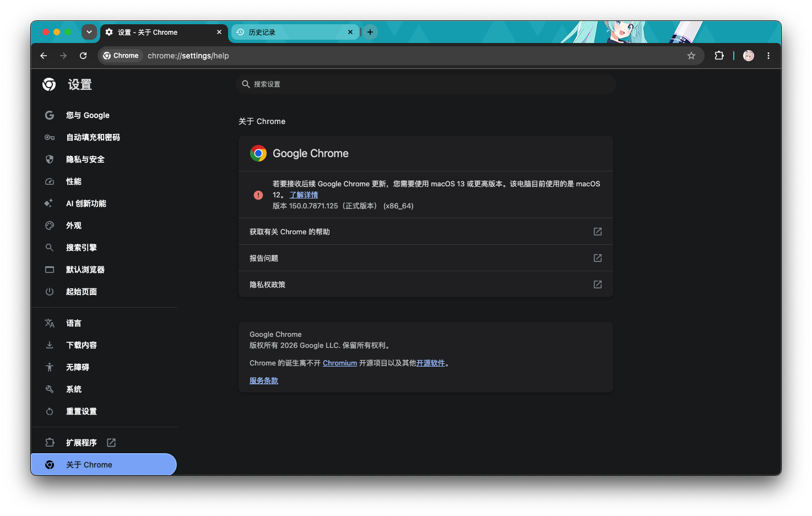
Task: Open 搜索引擎 settings
Action: coord(104,248)
